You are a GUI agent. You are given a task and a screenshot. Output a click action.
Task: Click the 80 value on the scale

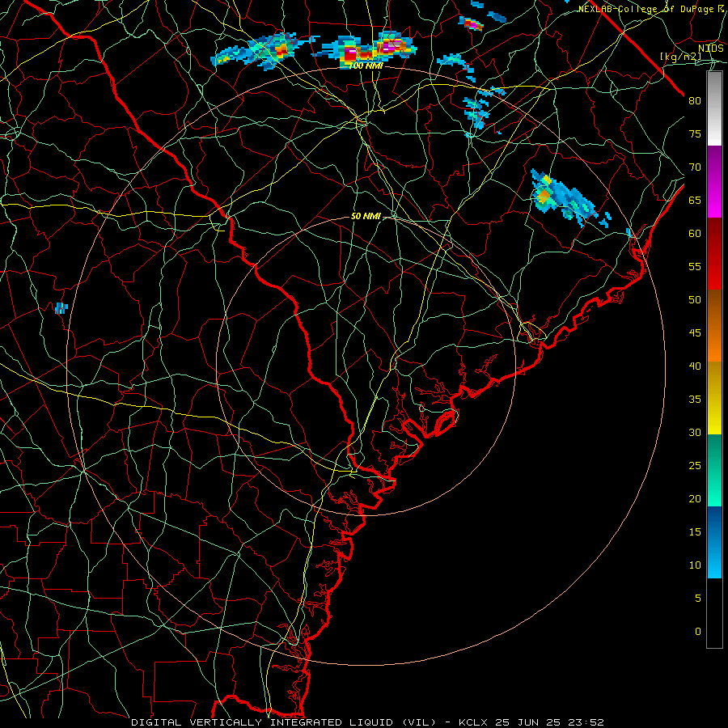point(695,101)
